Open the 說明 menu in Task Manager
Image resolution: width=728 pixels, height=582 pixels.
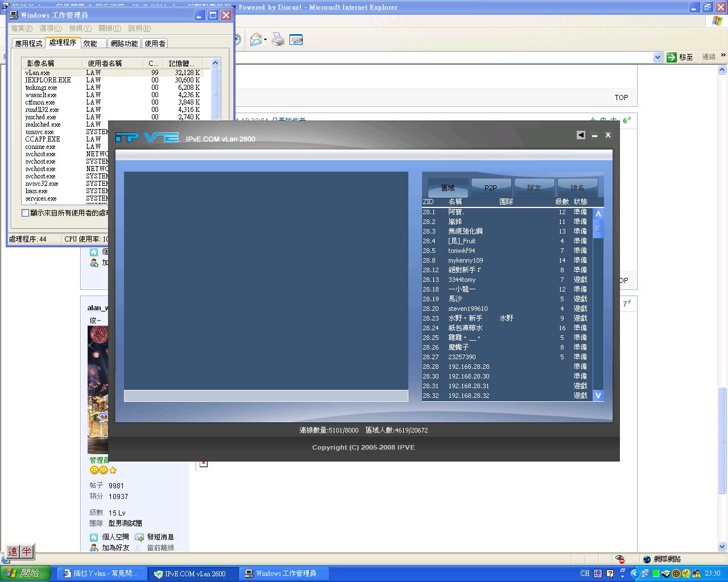point(139,28)
